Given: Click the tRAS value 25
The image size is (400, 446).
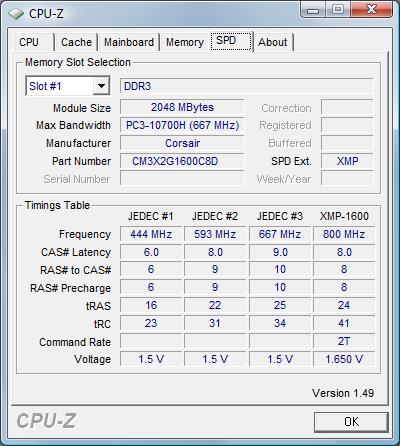Looking at the screenshot, I should [x=280, y=305].
